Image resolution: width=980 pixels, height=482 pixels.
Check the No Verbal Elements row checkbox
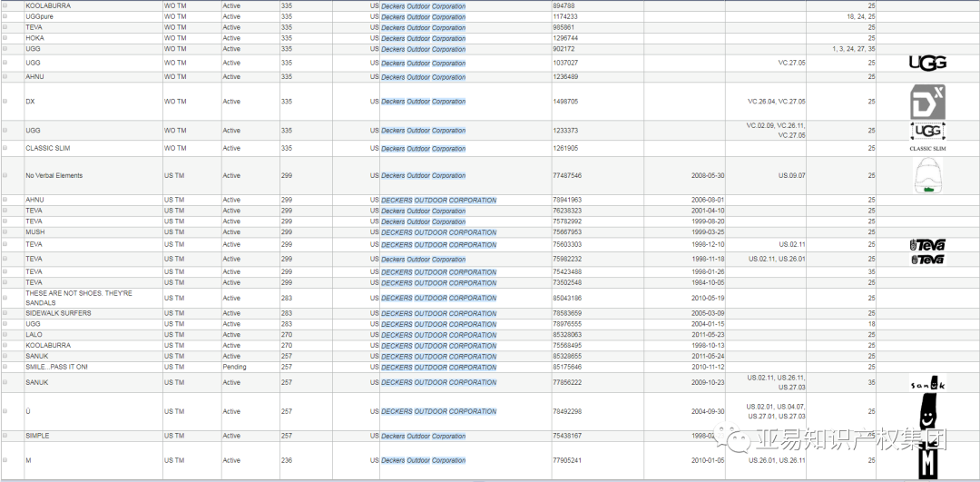coord(5,176)
